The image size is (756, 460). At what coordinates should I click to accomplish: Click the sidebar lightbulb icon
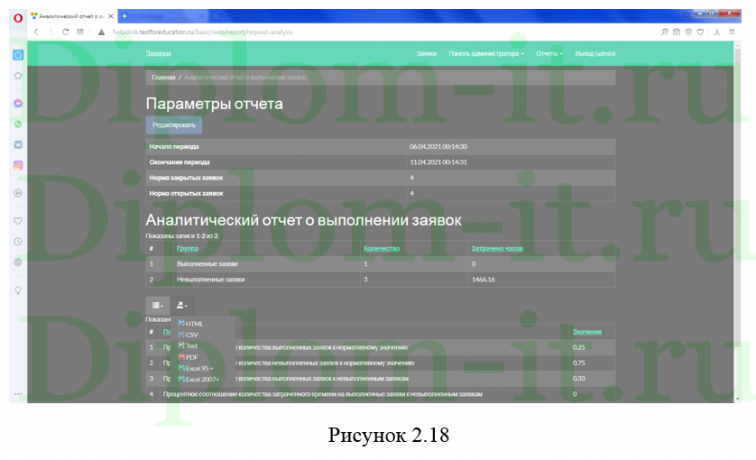click(18, 291)
